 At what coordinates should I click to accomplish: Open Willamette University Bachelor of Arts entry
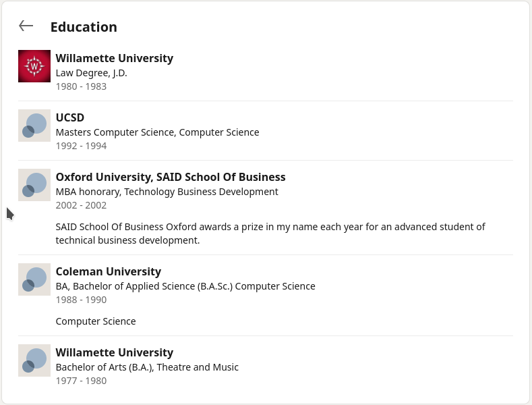(114, 353)
